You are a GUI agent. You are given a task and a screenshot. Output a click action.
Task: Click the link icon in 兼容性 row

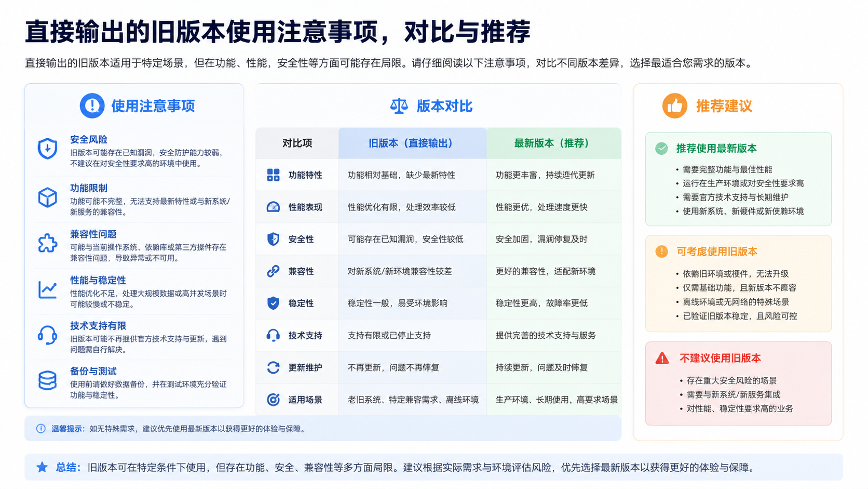click(273, 271)
